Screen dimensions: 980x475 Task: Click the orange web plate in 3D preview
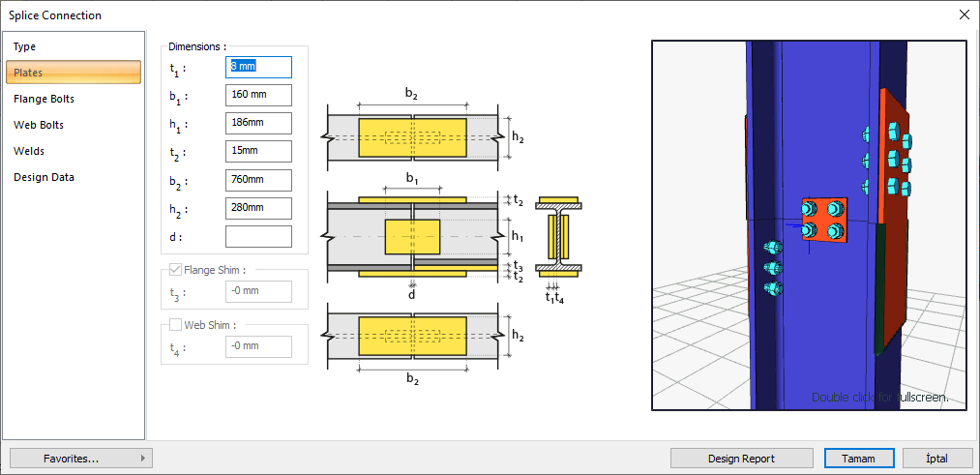[824, 220]
